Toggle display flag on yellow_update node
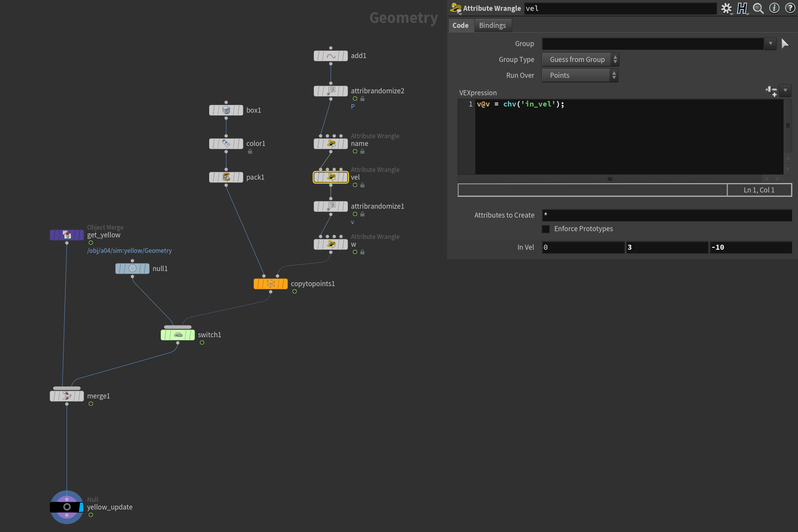This screenshot has width=798, height=532. (81, 507)
